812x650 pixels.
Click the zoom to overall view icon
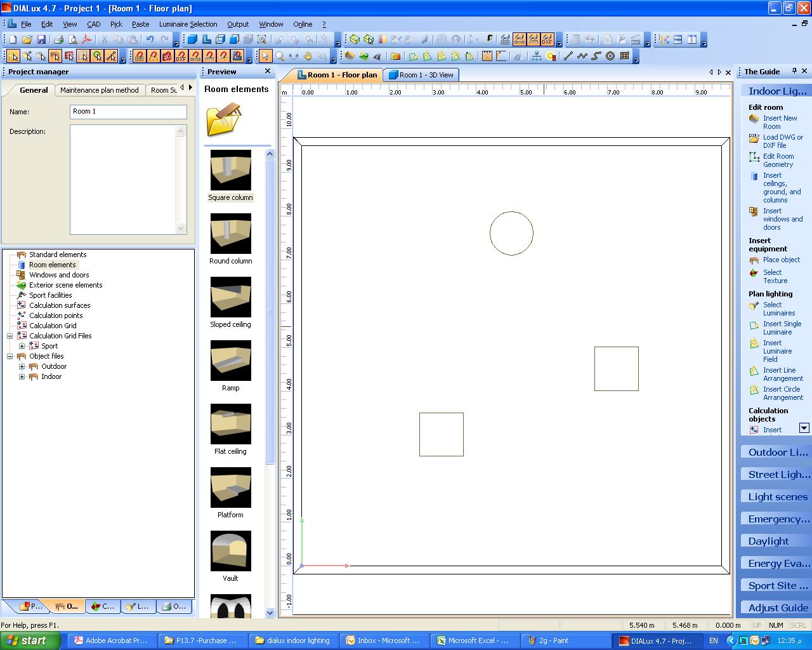[261, 39]
